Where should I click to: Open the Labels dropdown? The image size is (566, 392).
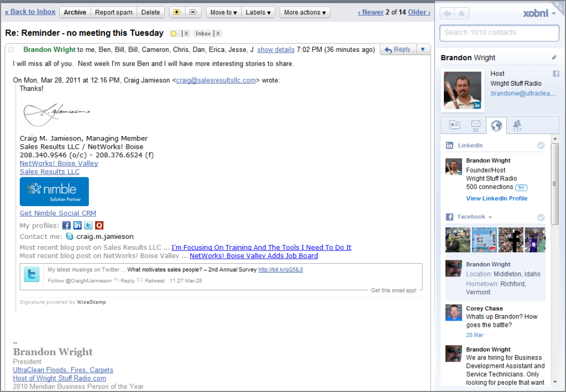tap(258, 12)
